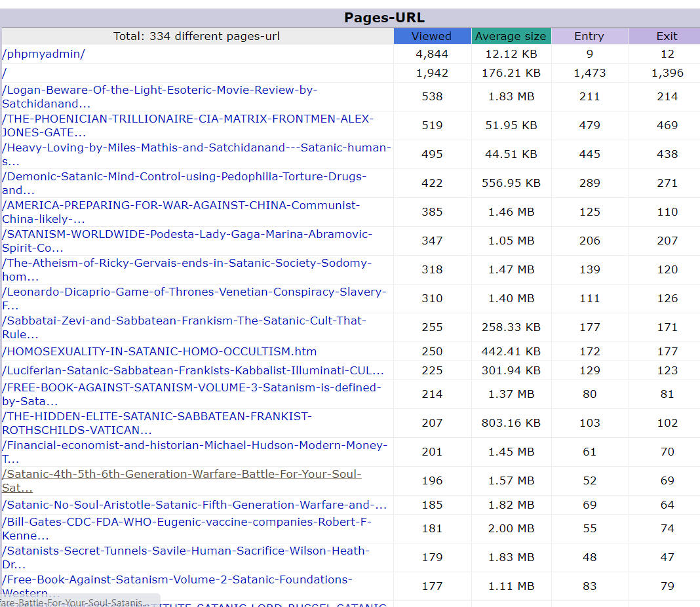The image size is (700, 607).
Task: Open the Demonic-Satanic-Mind-Control link
Action: [184, 183]
